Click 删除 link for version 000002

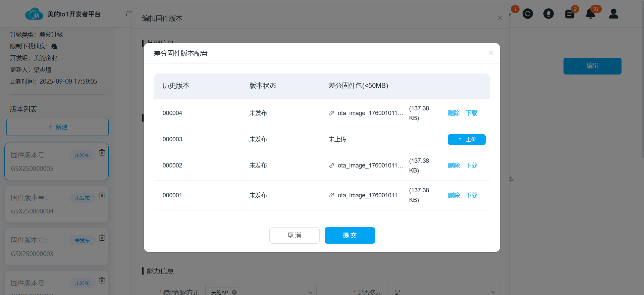453,165
